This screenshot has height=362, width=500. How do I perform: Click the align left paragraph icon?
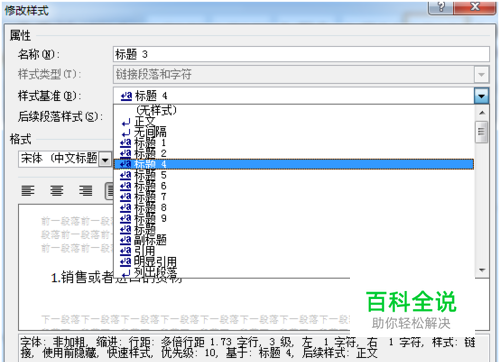[28, 191]
